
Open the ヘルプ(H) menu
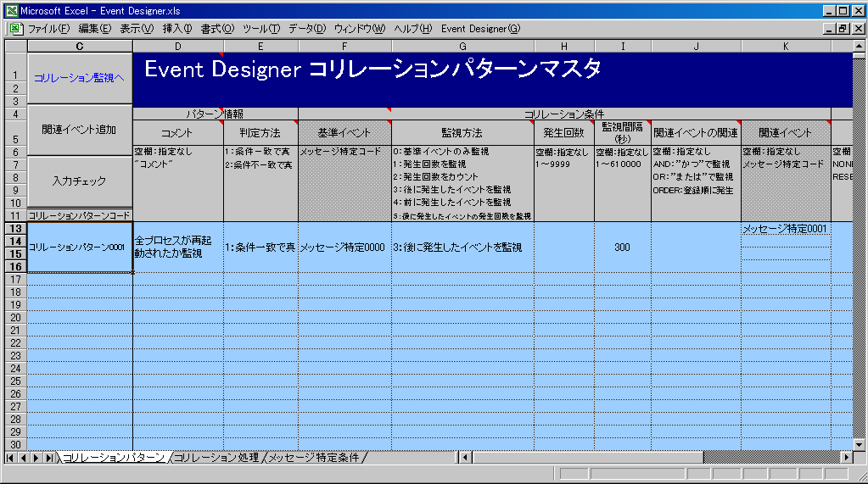coord(413,29)
